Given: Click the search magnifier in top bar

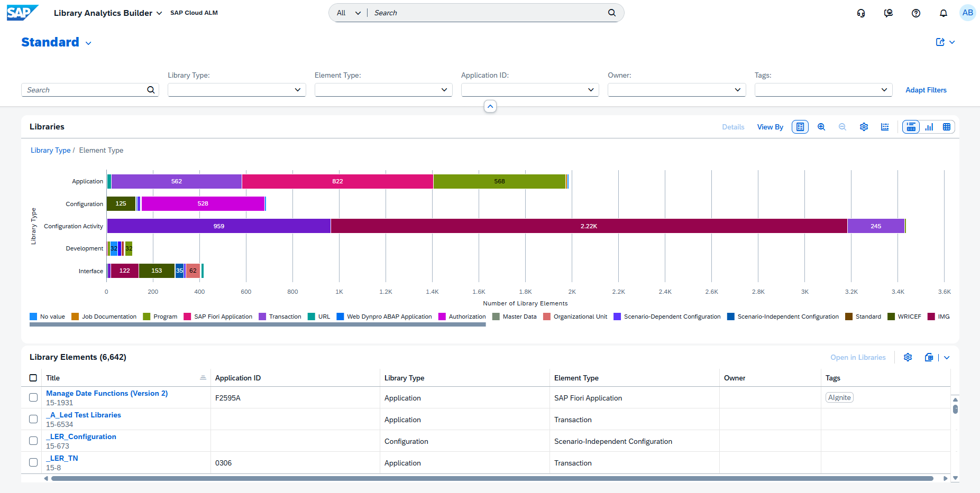Looking at the screenshot, I should [x=612, y=13].
